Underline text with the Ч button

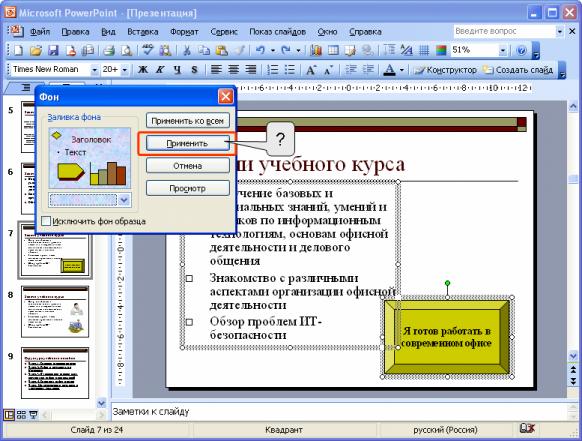coord(177,69)
